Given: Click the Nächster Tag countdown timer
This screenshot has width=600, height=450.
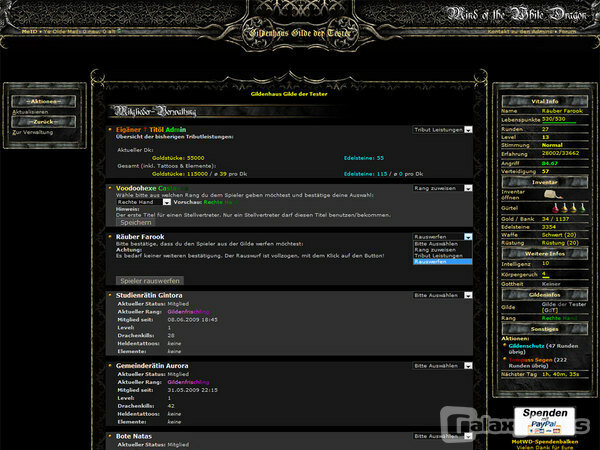Looking at the screenshot, I should (x=560, y=374).
